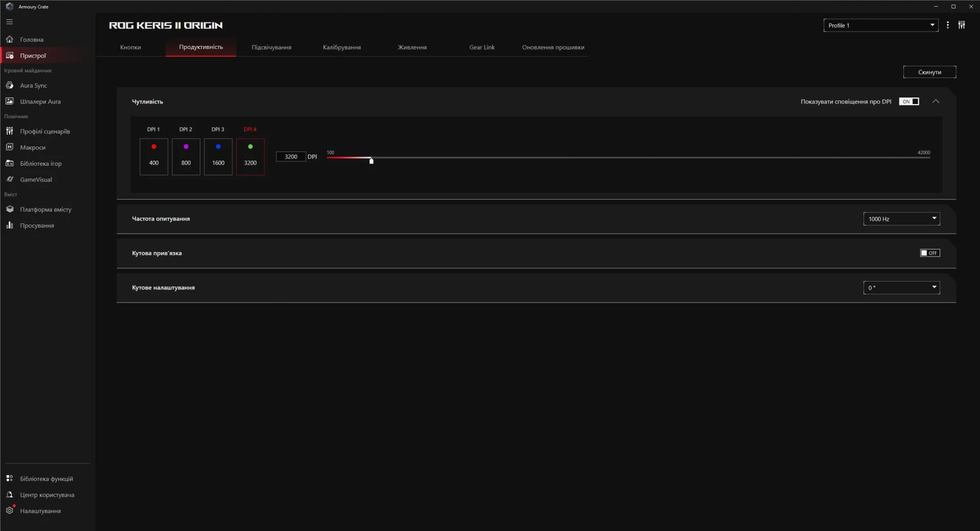Open the Калібрування tab
Image resolution: width=980 pixels, height=531 pixels.
coord(342,47)
